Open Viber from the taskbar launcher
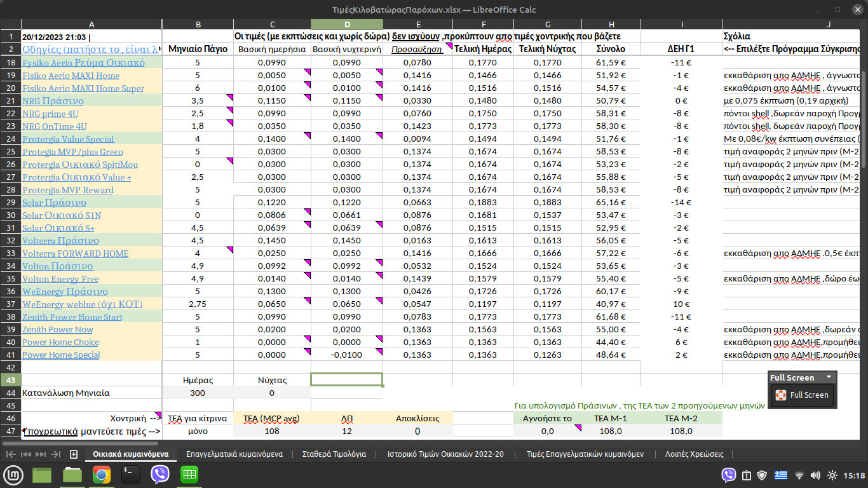 tap(160, 475)
